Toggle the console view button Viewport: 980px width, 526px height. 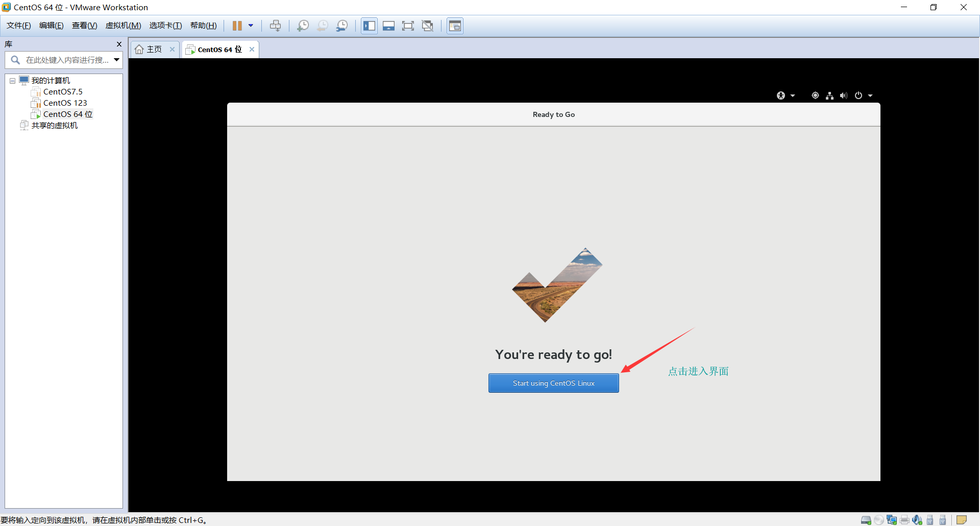click(455, 26)
